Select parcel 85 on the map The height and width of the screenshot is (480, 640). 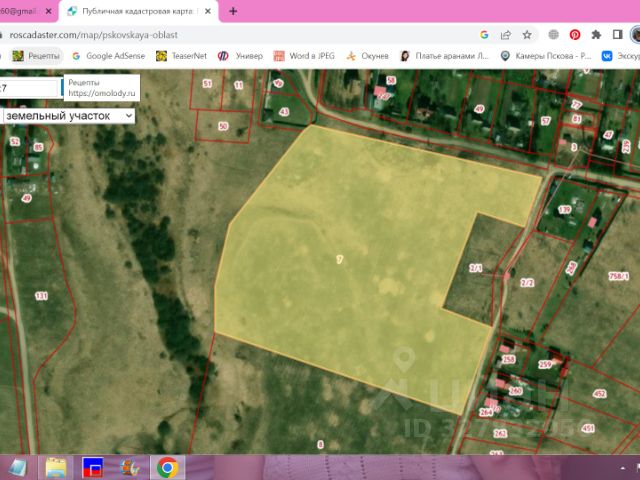[38, 147]
